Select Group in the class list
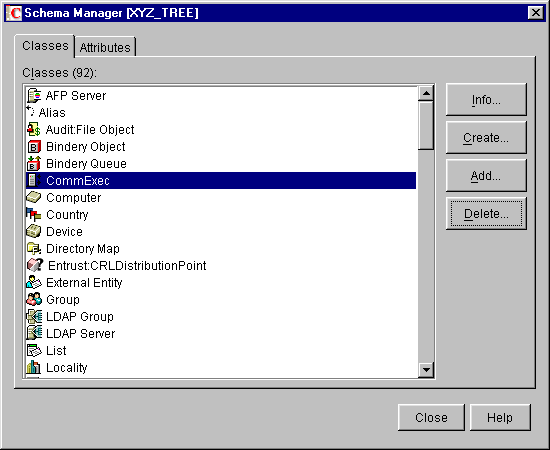The width and height of the screenshot is (550, 450). point(221,300)
